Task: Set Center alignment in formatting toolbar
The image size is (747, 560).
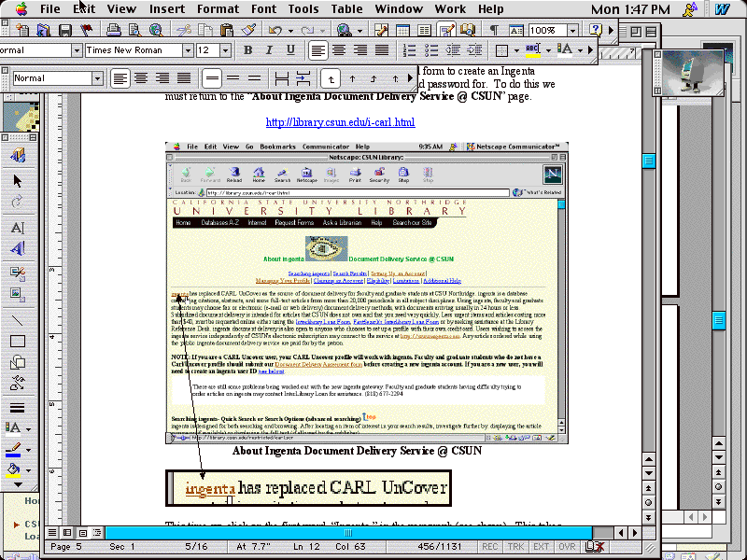Action: coord(339,50)
